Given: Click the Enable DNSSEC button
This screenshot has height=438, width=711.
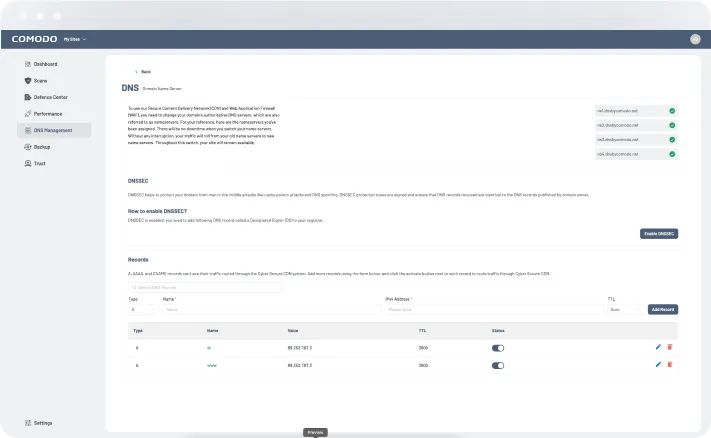Looking at the screenshot, I should coord(659,233).
